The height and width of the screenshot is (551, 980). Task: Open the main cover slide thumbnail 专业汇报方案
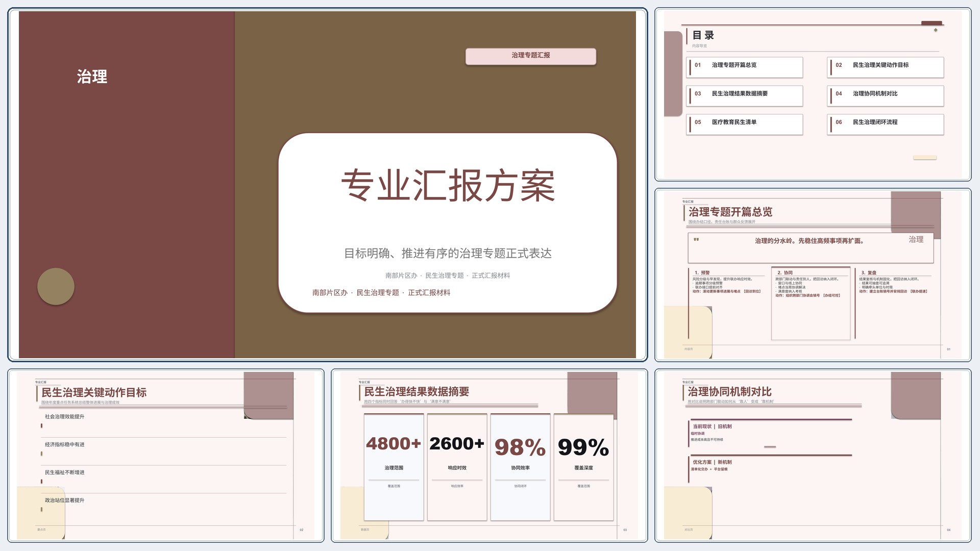(327, 184)
